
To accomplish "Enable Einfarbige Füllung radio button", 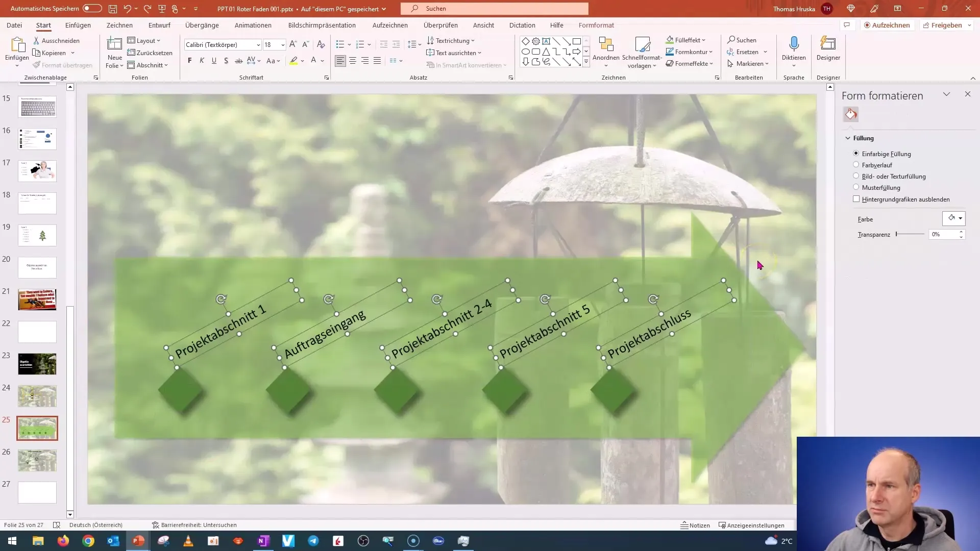I will (855, 154).
